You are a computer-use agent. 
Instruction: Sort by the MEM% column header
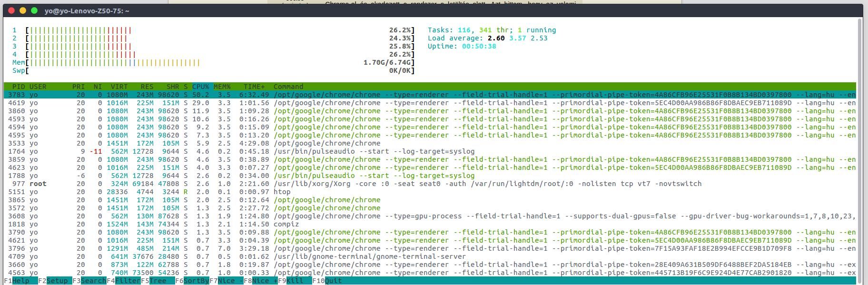(x=222, y=87)
